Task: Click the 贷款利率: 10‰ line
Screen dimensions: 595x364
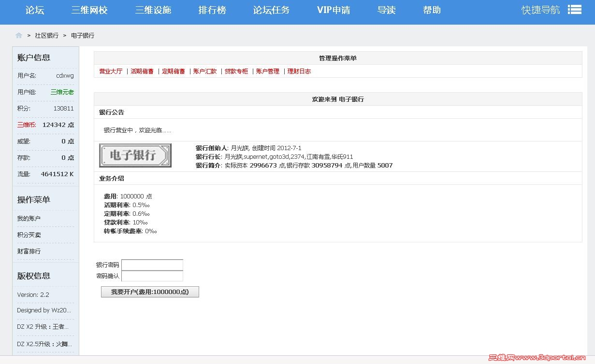Action: [x=126, y=223]
